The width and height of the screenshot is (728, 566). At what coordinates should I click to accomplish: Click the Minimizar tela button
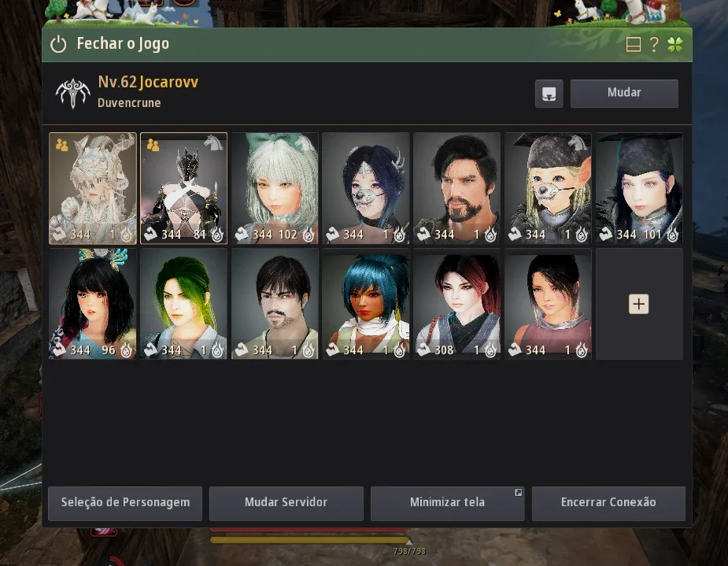(448, 503)
